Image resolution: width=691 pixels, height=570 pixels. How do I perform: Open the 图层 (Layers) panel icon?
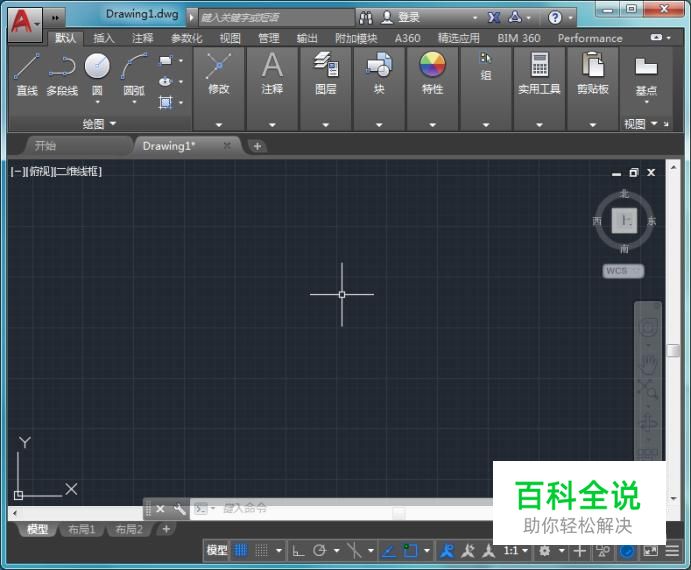pos(326,72)
